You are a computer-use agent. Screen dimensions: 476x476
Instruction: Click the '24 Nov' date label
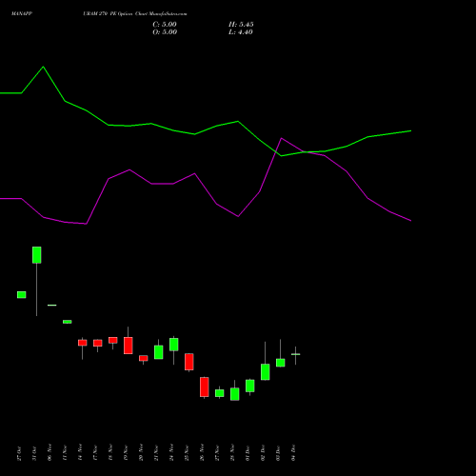click(x=171, y=452)
